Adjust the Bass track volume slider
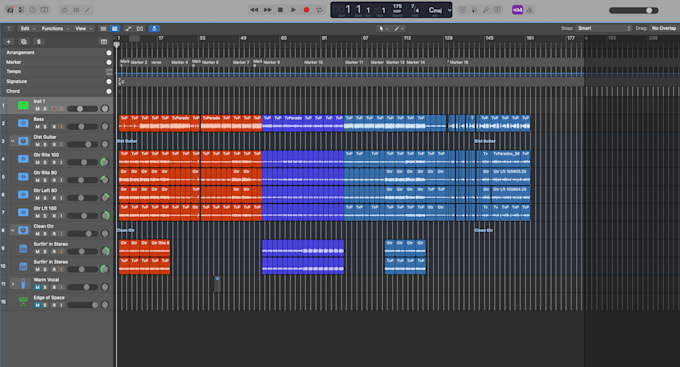Screen dimensions: 680x367 (82, 127)
